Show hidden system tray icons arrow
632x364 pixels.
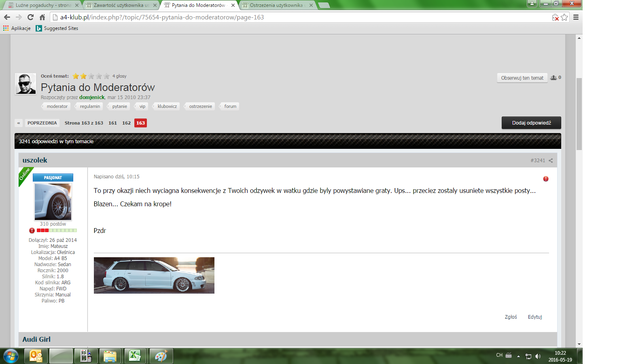tap(518, 356)
